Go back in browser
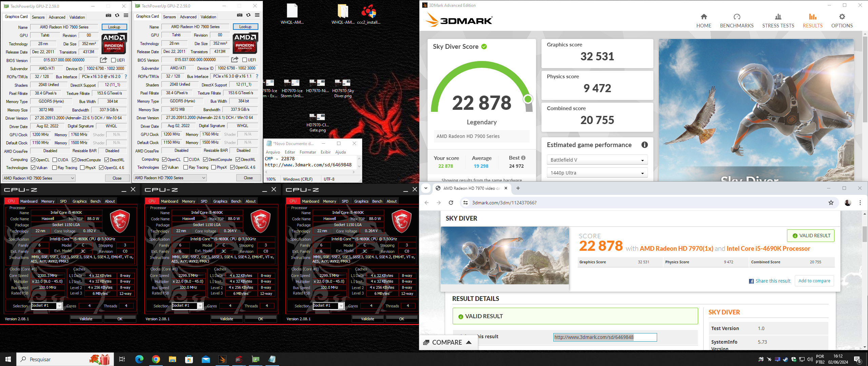Viewport: 868px width, 366px height. click(x=427, y=203)
